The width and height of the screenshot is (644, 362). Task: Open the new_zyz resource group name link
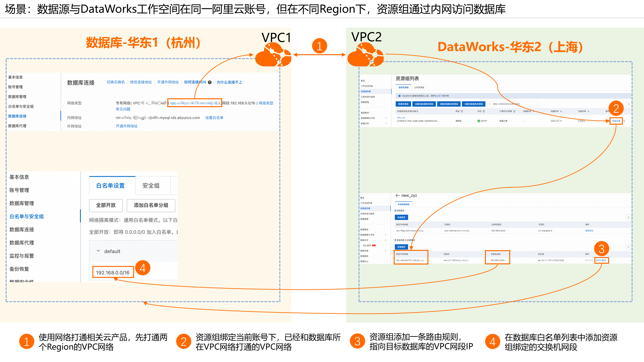coord(401,118)
